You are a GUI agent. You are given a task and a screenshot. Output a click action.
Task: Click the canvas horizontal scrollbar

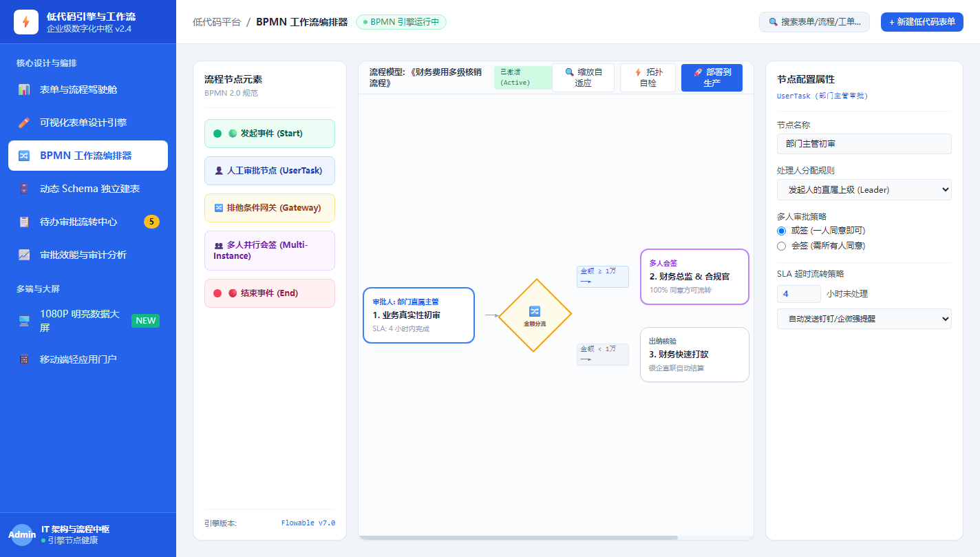click(518, 538)
